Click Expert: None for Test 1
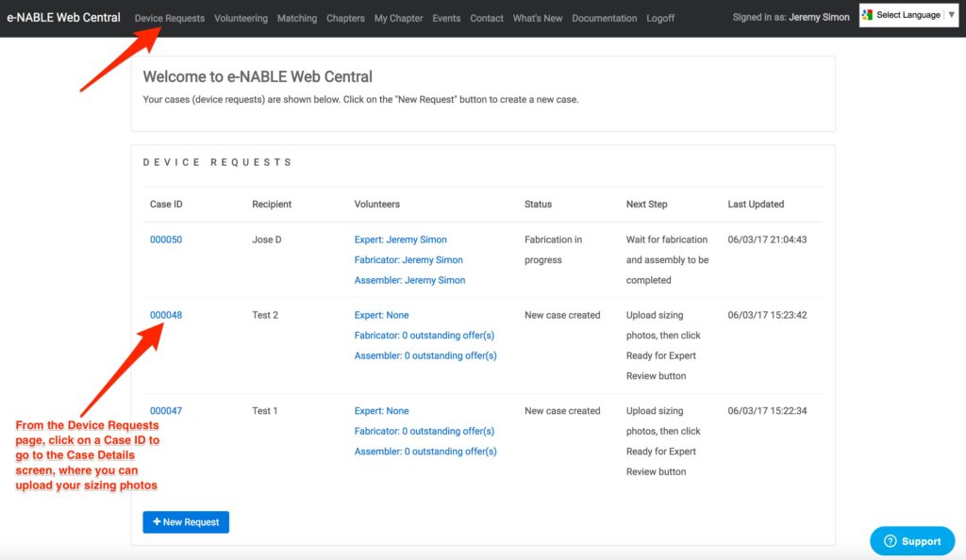This screenshot has width=966, height=560. 381,410
